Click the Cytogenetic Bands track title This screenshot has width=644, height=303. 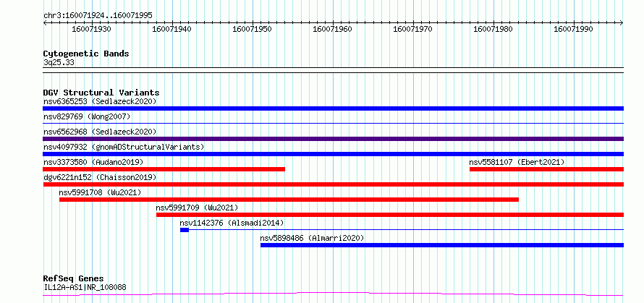(x=86, y=54)
